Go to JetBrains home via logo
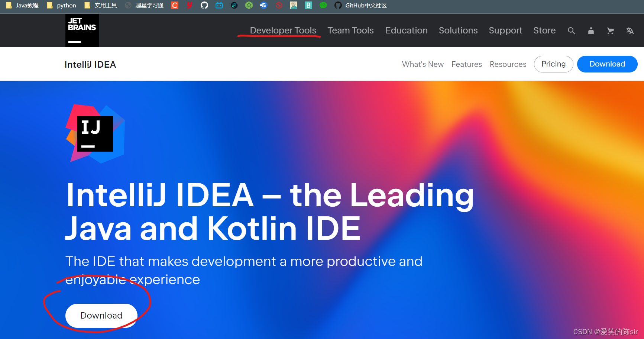The width and height of the screenshot is (644, 339). 82,30
